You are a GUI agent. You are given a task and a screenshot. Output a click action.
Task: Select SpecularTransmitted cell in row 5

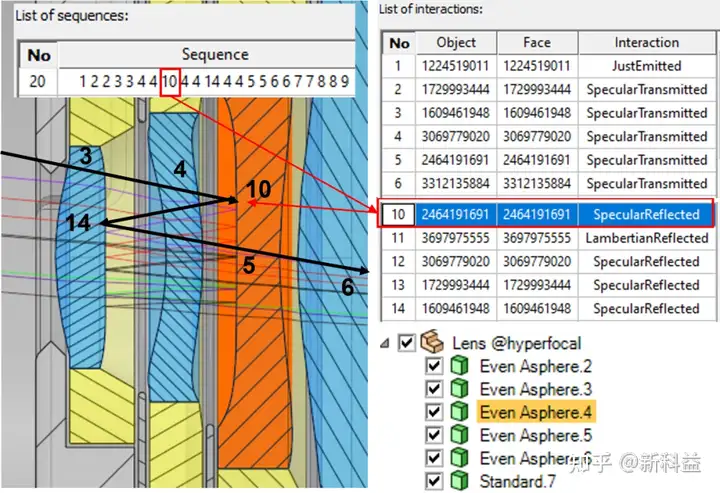[647, 160]
